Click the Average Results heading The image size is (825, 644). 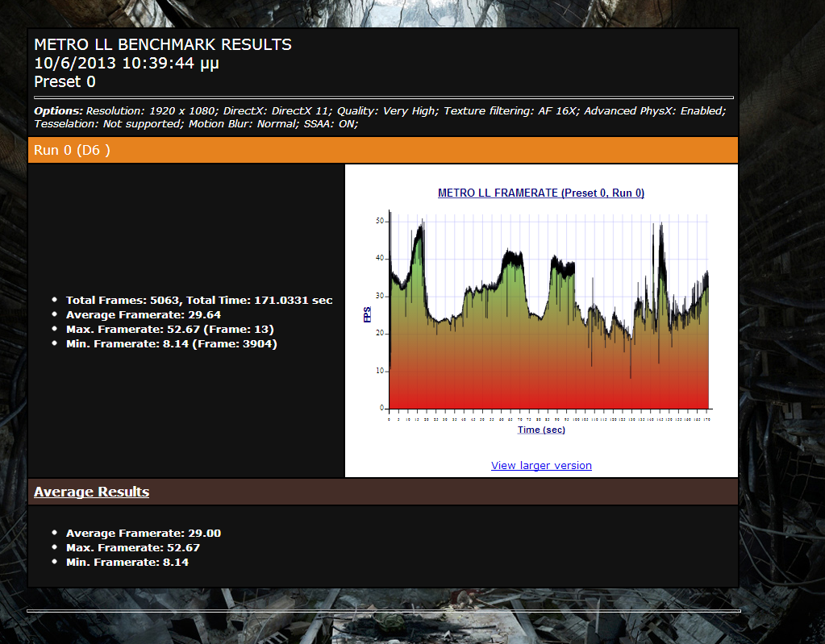coord(92,492)
